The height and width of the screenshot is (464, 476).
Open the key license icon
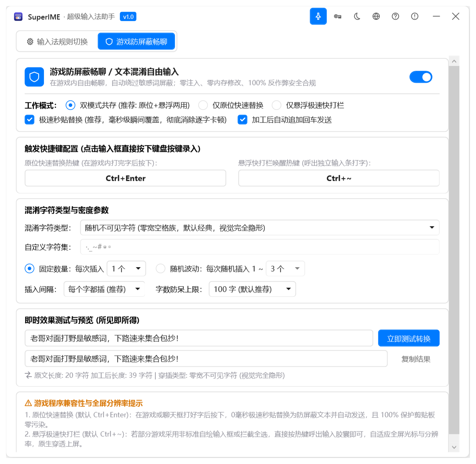pyautogui.click(x=337, y=16)
